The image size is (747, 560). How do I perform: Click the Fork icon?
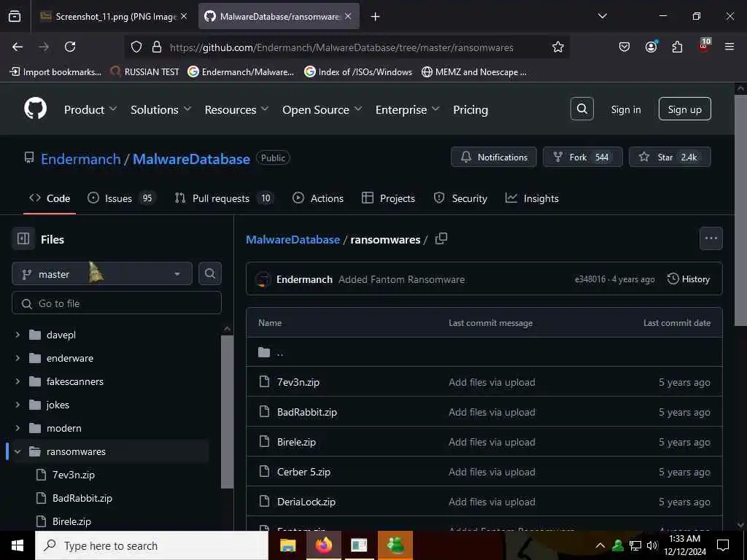(557, 157)
